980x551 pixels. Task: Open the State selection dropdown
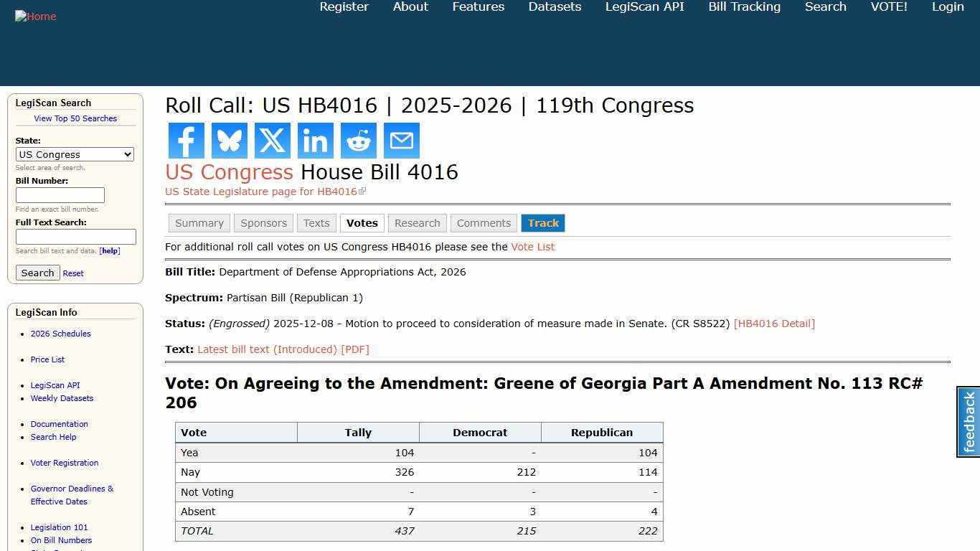tap(75, 154)
